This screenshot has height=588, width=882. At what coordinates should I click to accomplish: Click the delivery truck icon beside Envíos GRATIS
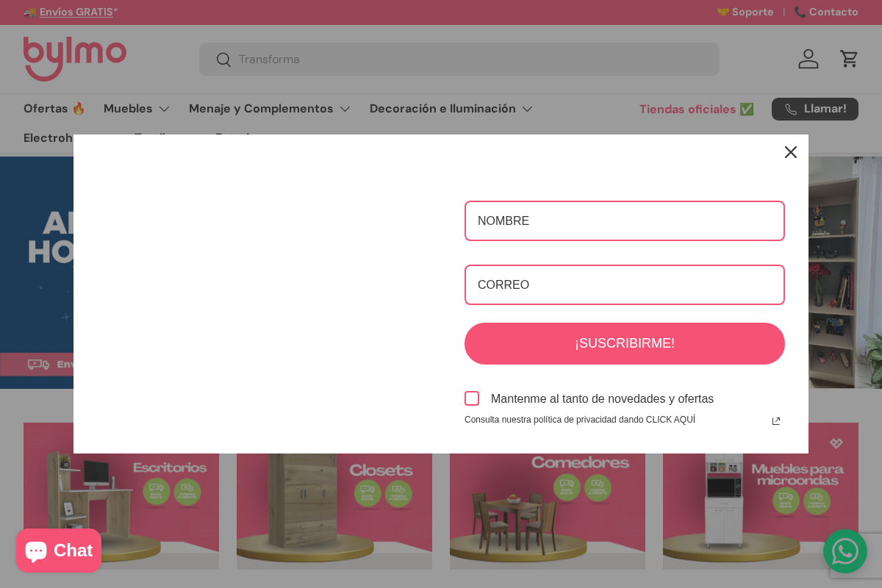point(30,12)
